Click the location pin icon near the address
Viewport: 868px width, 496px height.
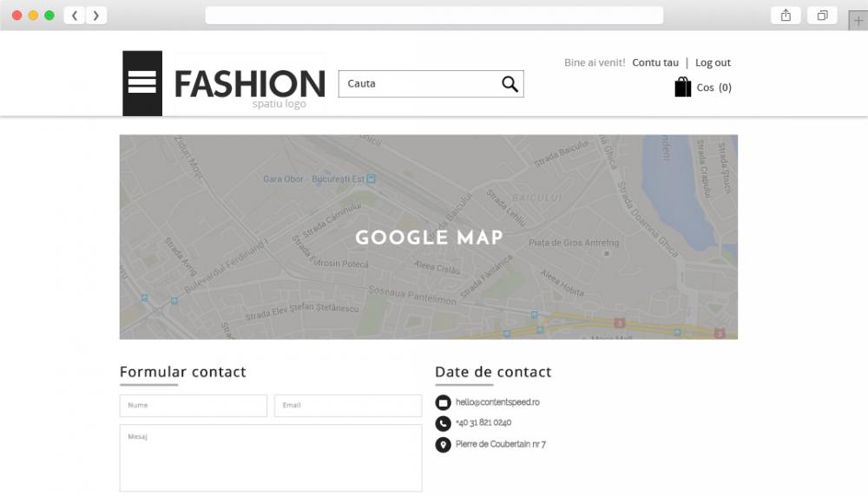443,445
